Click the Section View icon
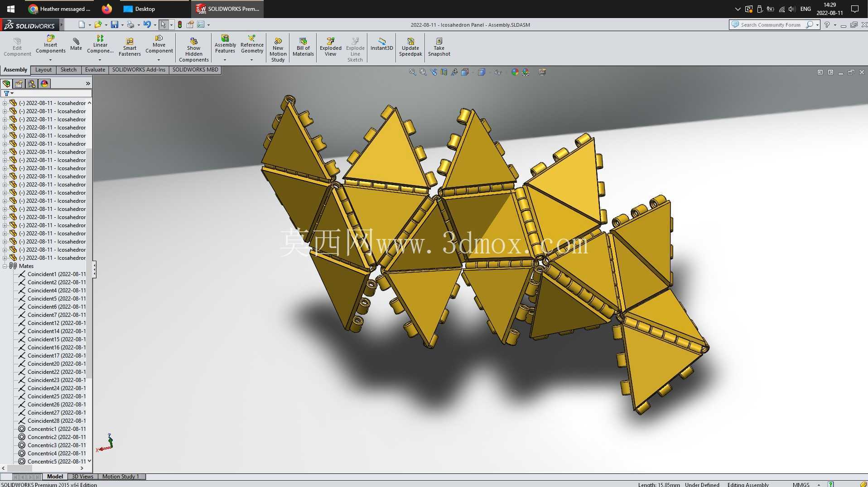The image size is (868, 487). point(444,72)
